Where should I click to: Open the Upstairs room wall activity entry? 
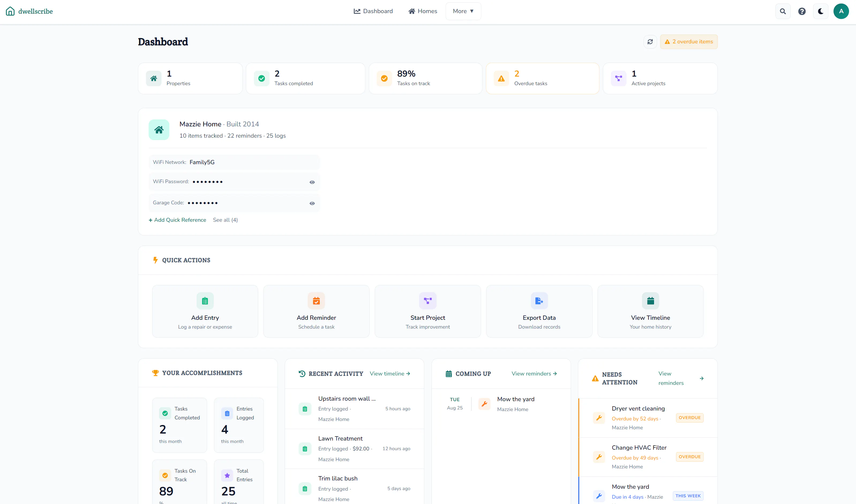pos(354,409)
